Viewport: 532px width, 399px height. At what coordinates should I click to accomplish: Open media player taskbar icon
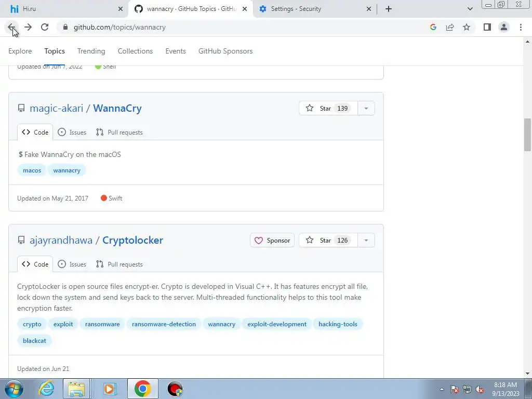tap(110, 389)
